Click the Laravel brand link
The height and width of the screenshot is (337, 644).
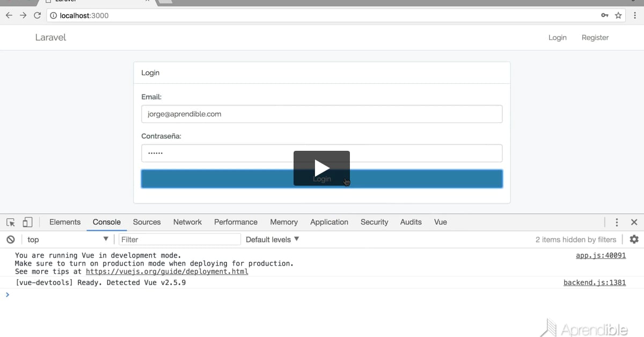(50, 38)
